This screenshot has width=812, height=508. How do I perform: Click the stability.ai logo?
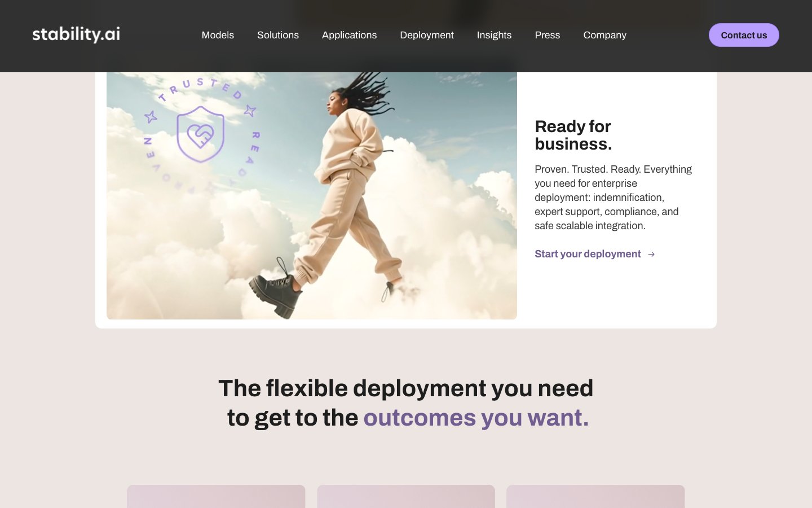coord(76,34)
